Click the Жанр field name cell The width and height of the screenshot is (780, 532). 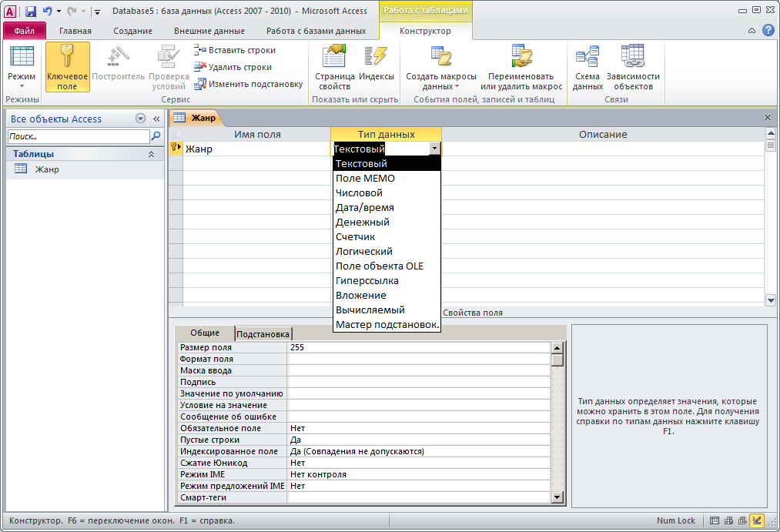pos(256,149)
